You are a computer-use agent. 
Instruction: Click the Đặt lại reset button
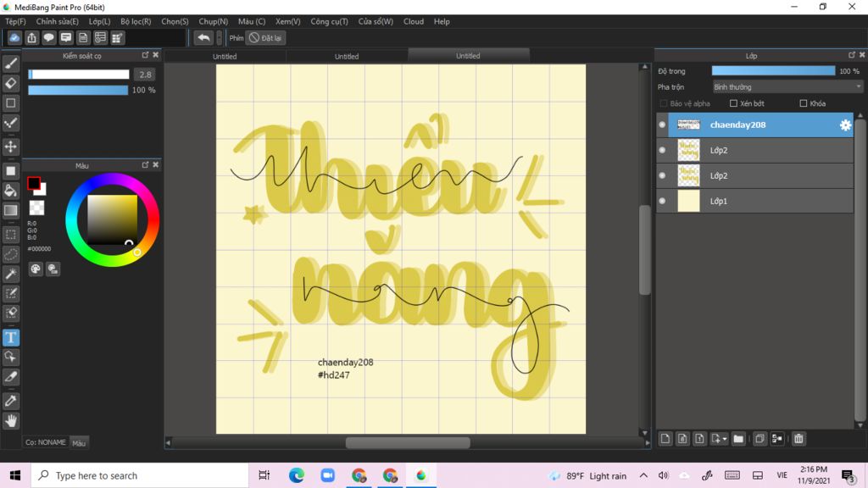point(265,37)
